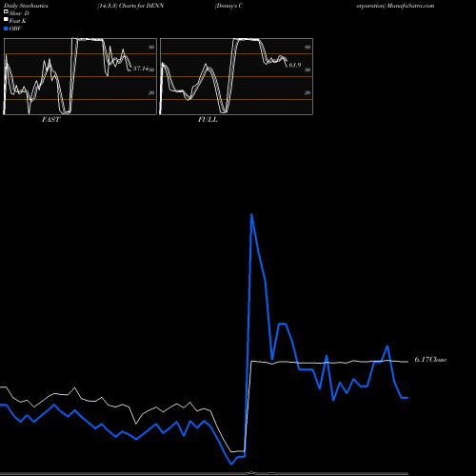Click the MunafaSutra.com watermark text
This screenshot has height=476, width=476.
coord(410,6)
